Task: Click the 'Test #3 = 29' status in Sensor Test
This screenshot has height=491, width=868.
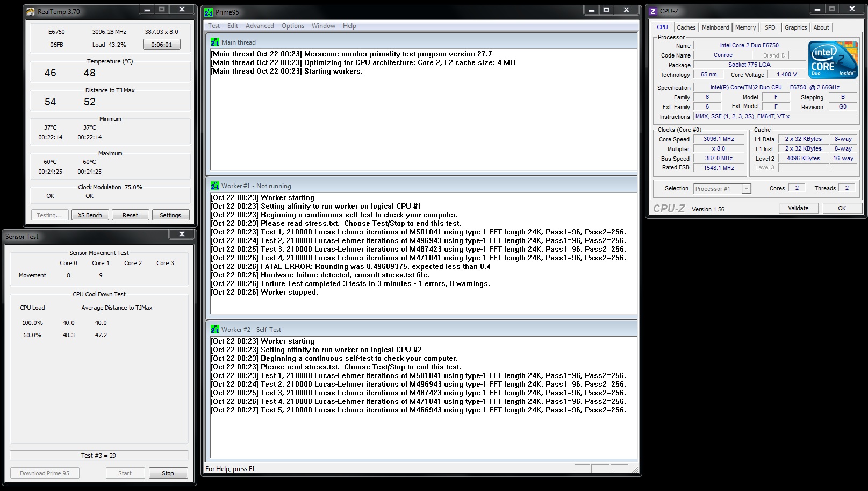Action: coord(98,456)
